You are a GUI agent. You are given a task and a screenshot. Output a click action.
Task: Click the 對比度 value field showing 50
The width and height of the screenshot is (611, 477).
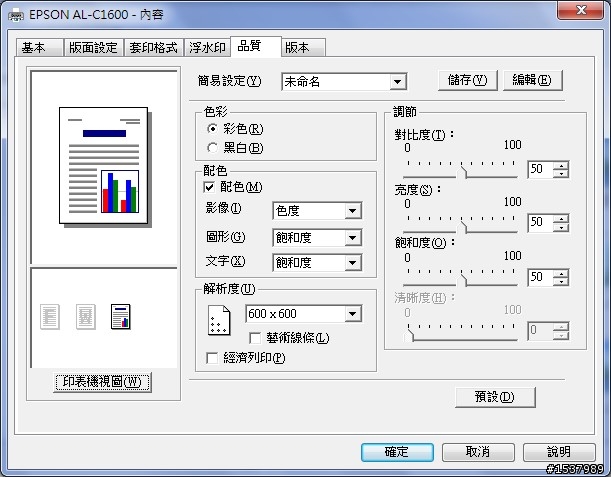(x=541, y=169)
